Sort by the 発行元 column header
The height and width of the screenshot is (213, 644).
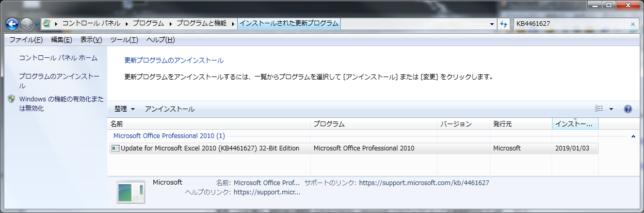click(x=521, y=124)
